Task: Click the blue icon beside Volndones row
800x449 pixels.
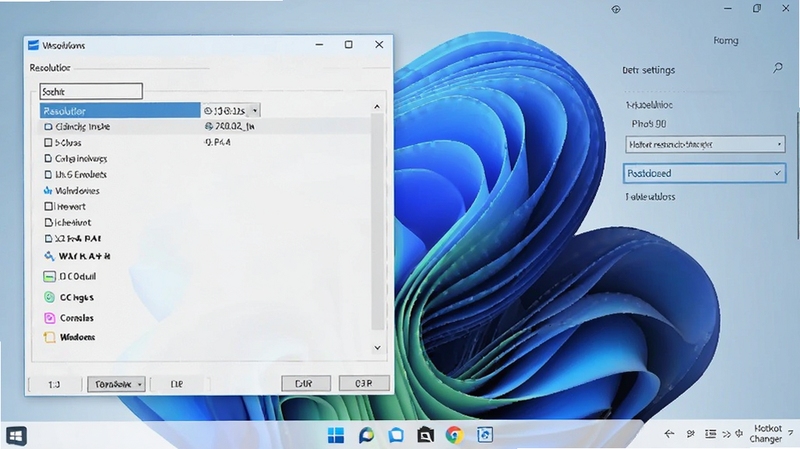Action: [48, 191]
